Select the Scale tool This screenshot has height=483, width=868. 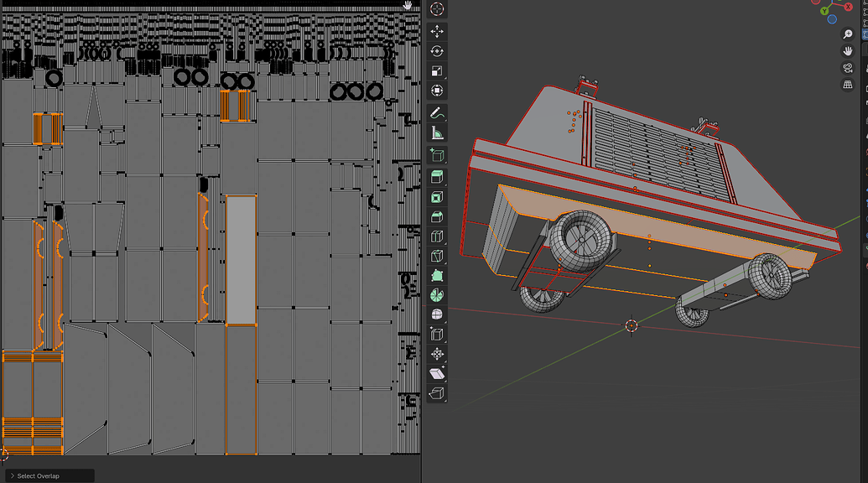(437, 70)
